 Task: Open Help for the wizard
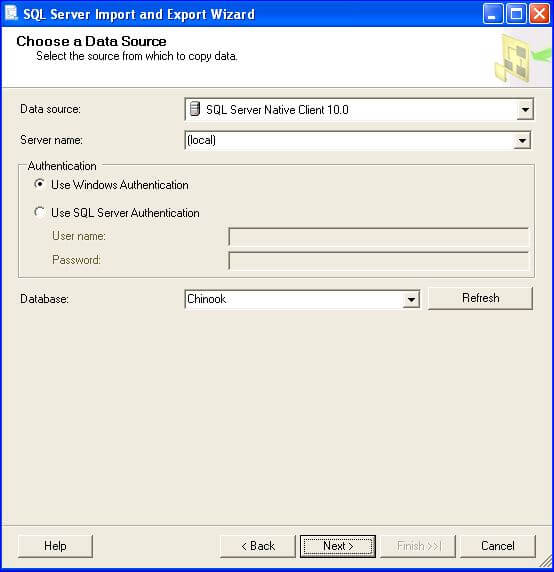pos(55,546)
